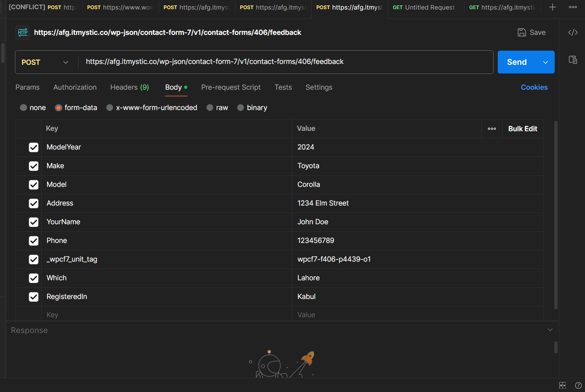This screenshot has height=392, width=585.
Task: Click the value cell '2024'
Action: (x=418, y=147)
